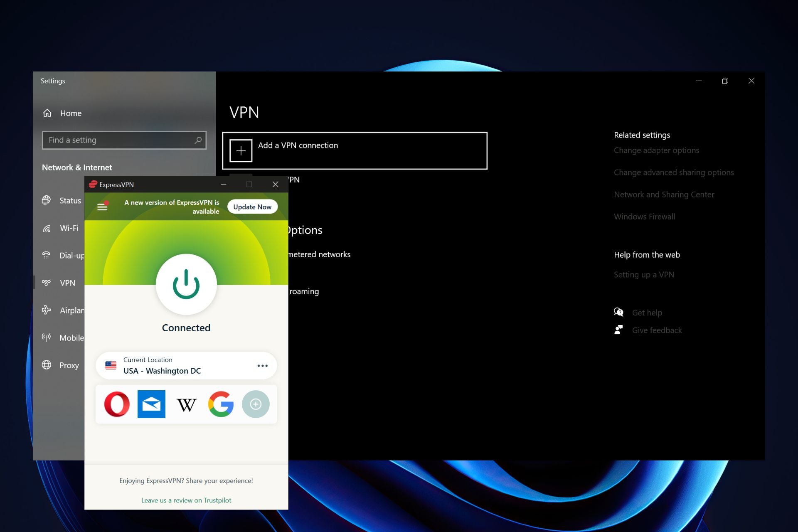Close the Settings window
Viewport: 798px width, 532px height.
click(x=751, y=81)
